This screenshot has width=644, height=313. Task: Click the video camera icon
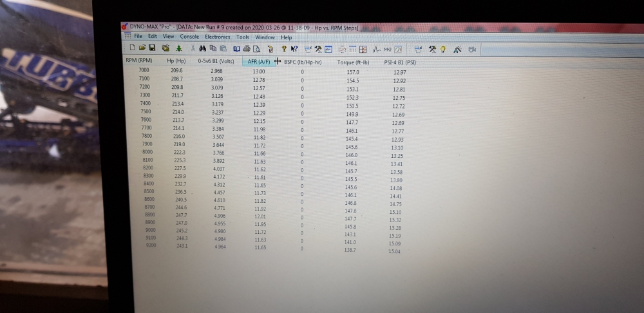pyautogui.click(x=472, y=50)
